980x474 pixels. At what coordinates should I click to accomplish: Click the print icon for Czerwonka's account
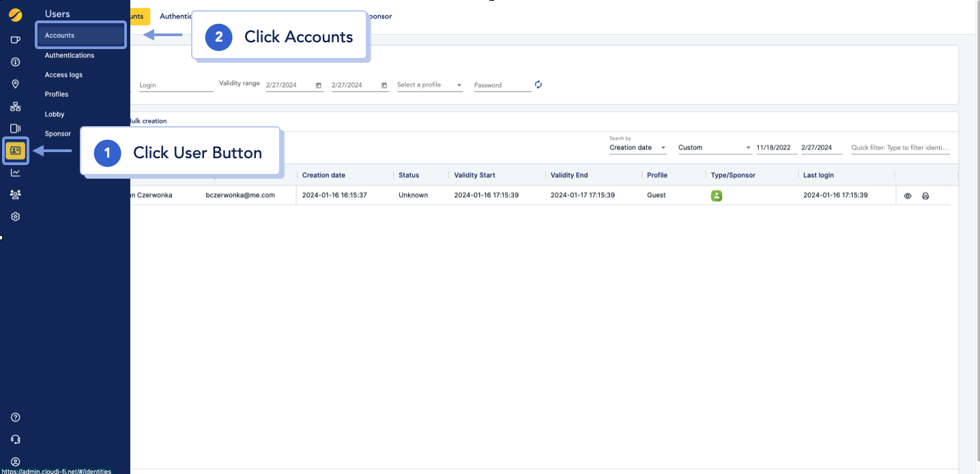click(x=925, y=196)
